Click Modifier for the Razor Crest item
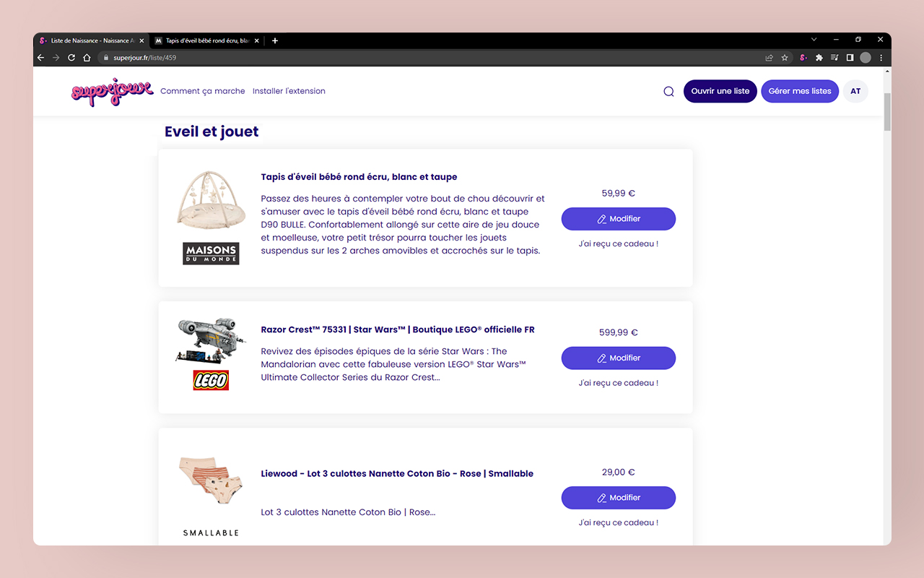Image resolution: width=924 pixels, height=578 pixels. point(619,358)
